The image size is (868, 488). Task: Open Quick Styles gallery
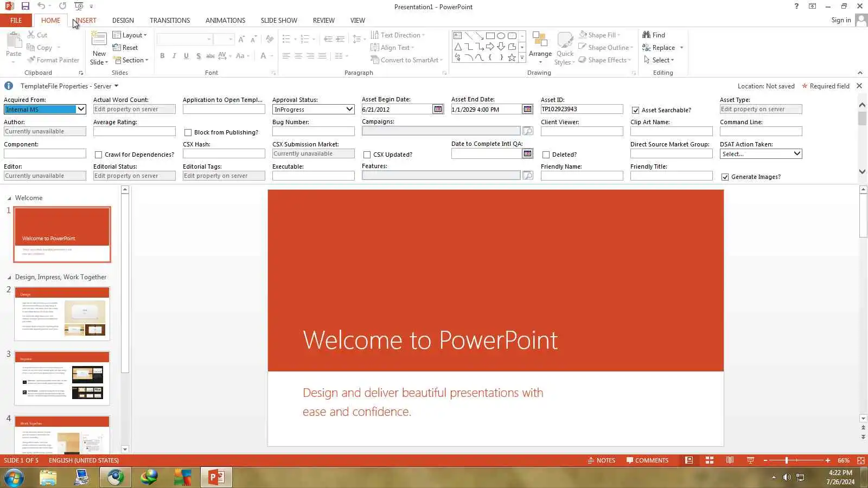tap(565, 48)
